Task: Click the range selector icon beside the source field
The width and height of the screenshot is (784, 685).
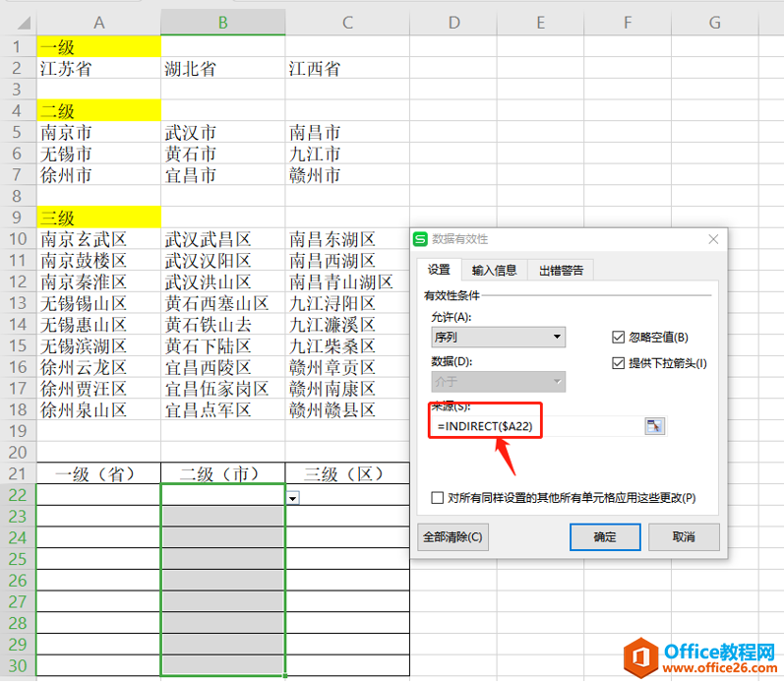Action: [654, 426]
